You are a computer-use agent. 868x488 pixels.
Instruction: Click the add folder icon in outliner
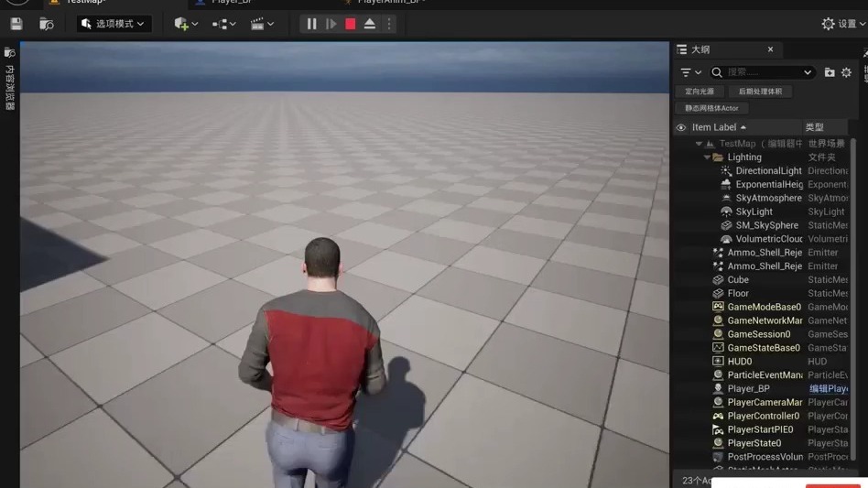pyautogui.click(x=830, y=72)
